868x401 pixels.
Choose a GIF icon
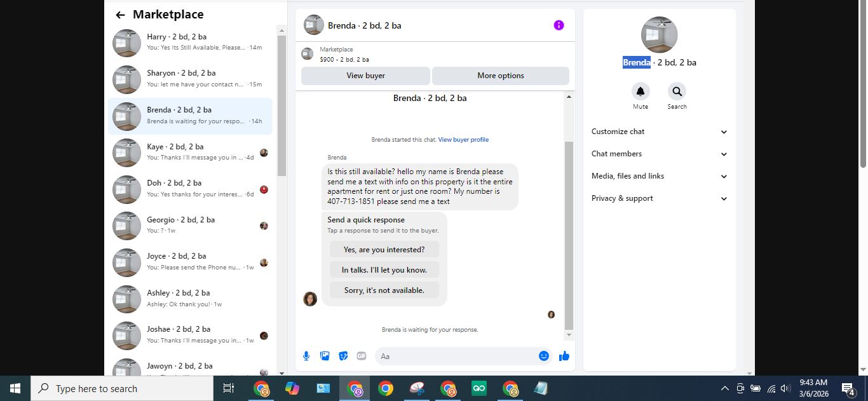362,356
